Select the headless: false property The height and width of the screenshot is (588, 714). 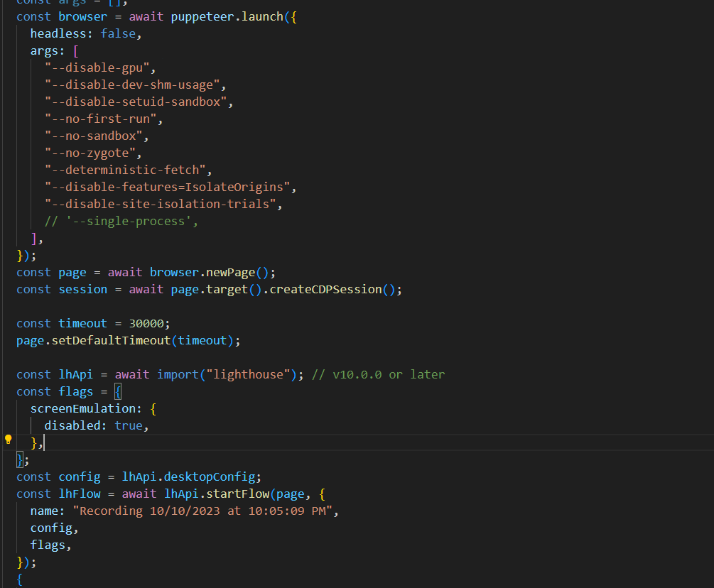78,33
